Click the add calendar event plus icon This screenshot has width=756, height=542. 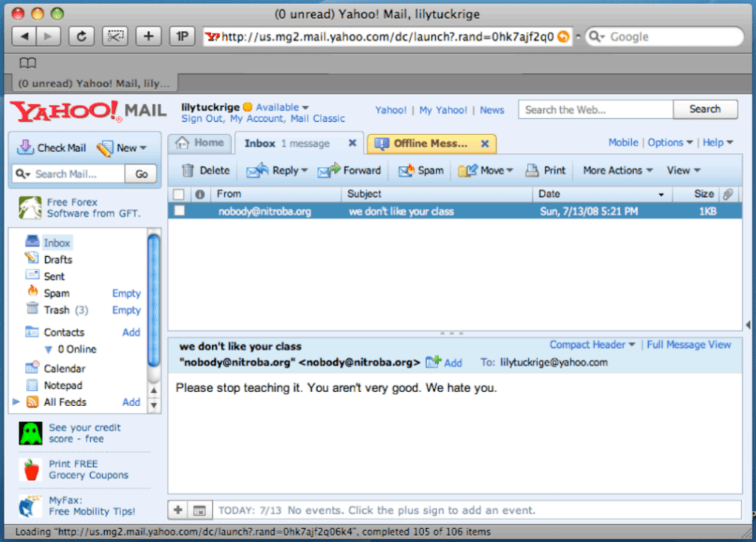177,510
